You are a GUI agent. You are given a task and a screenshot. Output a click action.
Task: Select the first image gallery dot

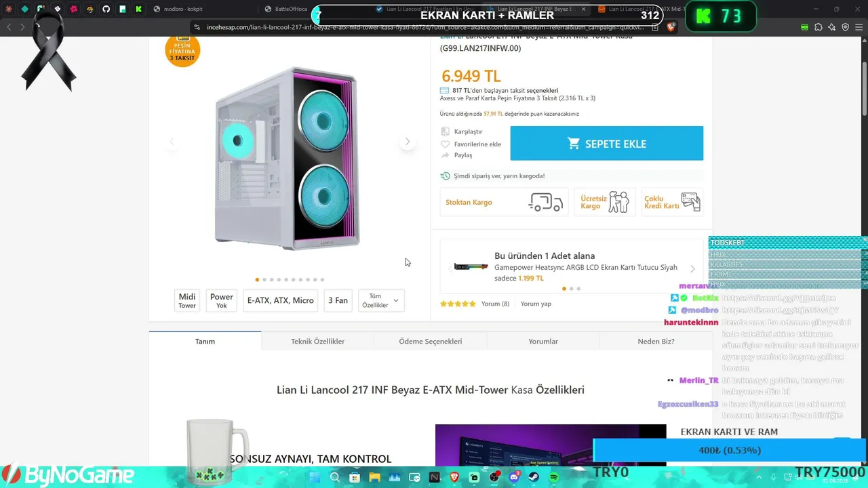coord(257,279)
